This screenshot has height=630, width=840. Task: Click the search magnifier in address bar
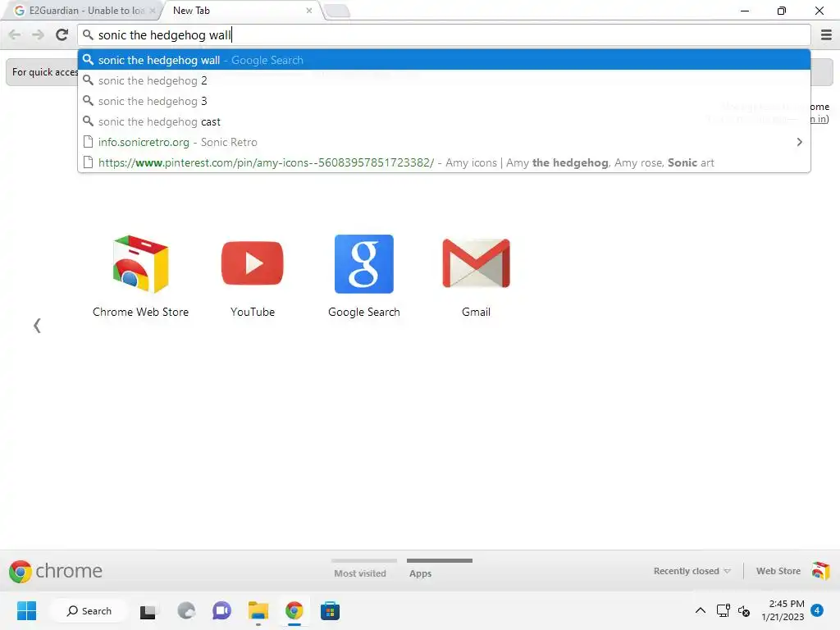tap(89, 34)
